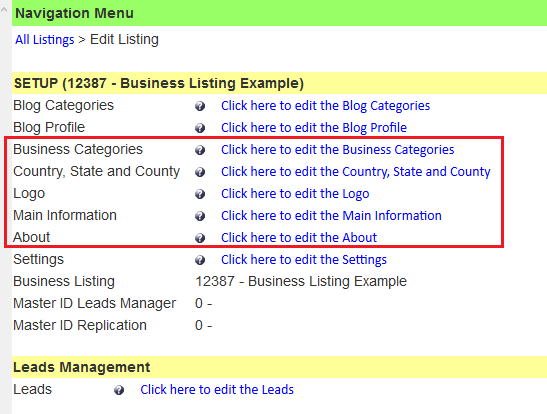Open help icon for Country, State and County

point(200,172)
